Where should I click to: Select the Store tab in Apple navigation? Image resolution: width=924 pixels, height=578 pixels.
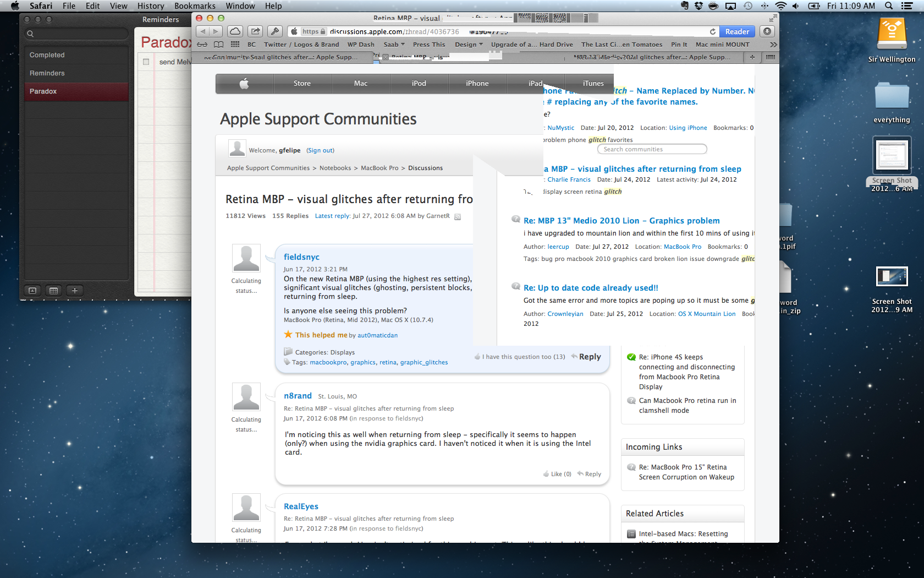point(302,84)
